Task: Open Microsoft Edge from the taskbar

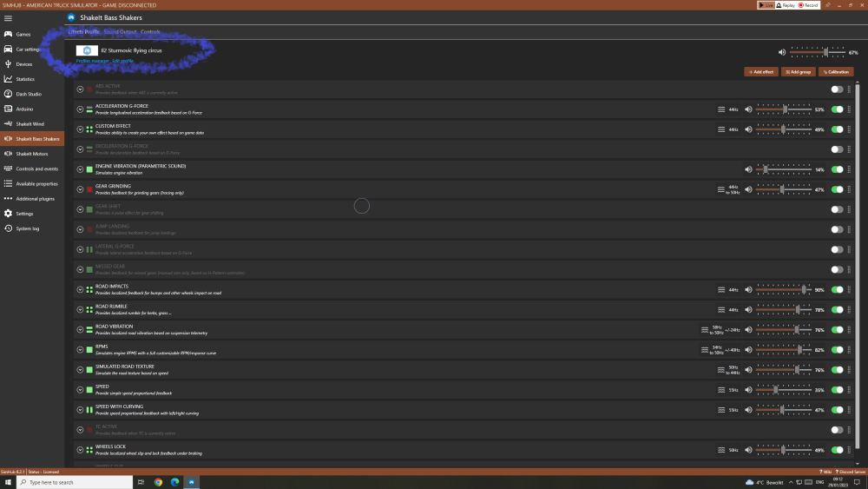Action: coord(175,482)
